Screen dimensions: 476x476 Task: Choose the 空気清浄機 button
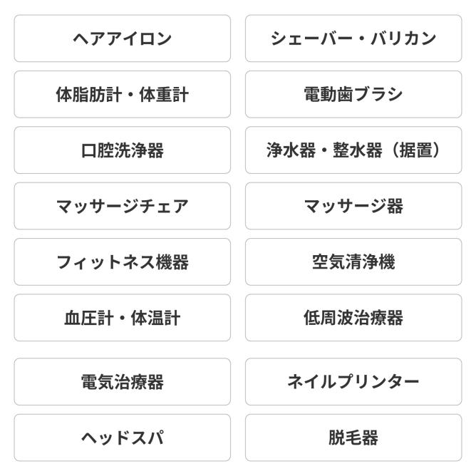(353, 262)
